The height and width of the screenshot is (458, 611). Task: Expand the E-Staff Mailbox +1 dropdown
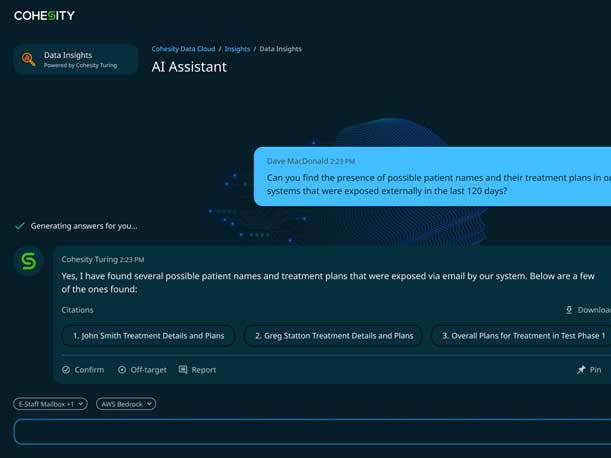[50, 404]
